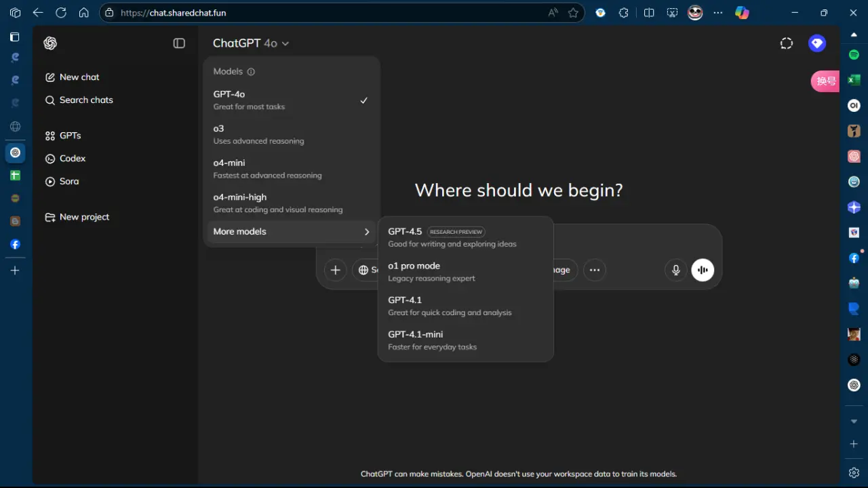Expand the right sidebar down chevron

tap(854, 422)
